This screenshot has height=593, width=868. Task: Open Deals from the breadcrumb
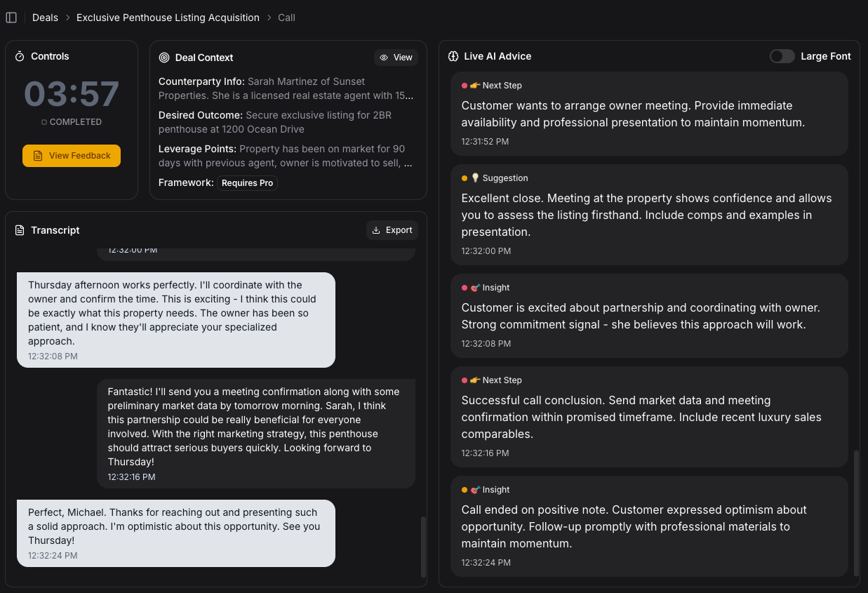pyautogui.click(x=45, y=17)
